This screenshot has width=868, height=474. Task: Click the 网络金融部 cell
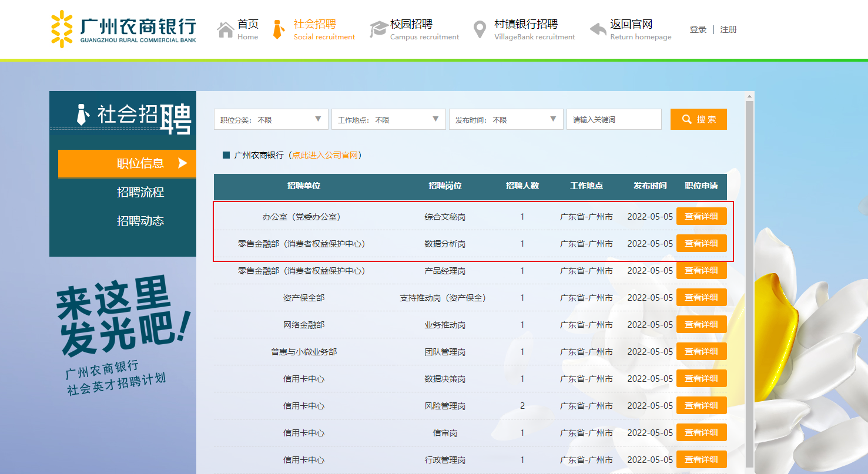304,325
